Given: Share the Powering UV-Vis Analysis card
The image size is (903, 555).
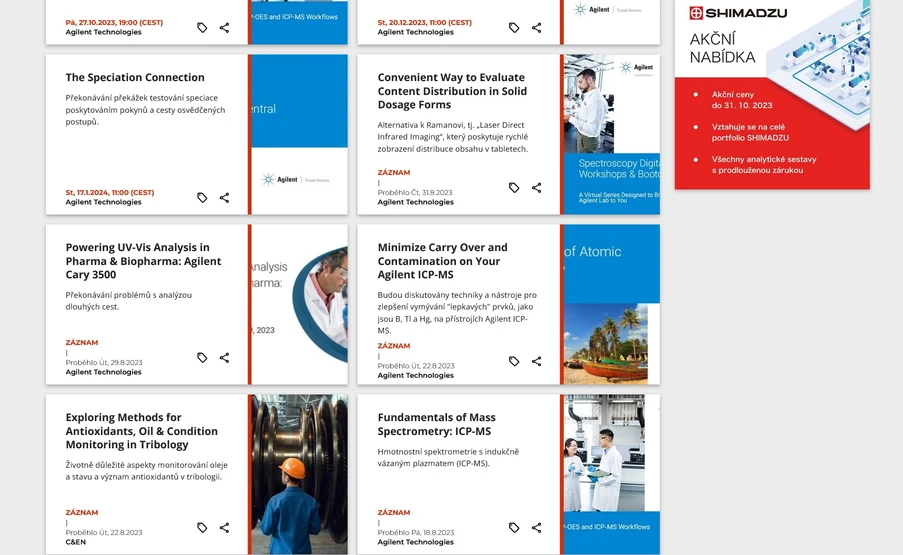Looking at the screenshot, I should (x=225, y=358).
